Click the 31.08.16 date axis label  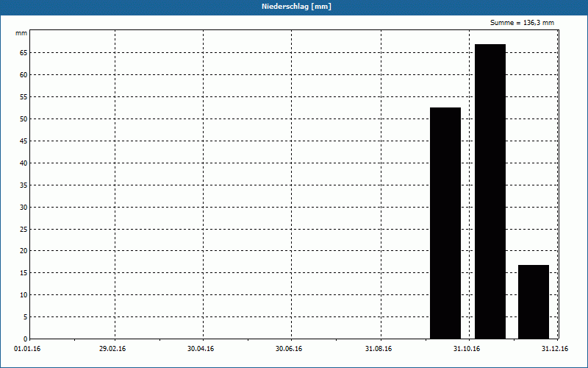pyautogui.click(x=379, y=349)
